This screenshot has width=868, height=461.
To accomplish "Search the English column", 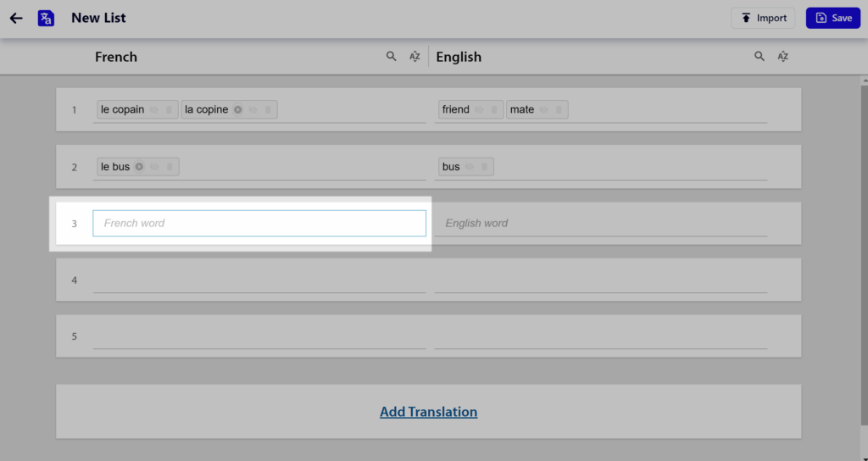I will coord(759,57).
